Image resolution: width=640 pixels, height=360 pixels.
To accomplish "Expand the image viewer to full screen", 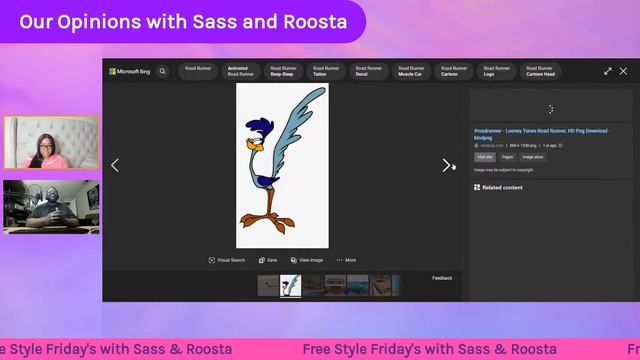I will tap(608, 71).
